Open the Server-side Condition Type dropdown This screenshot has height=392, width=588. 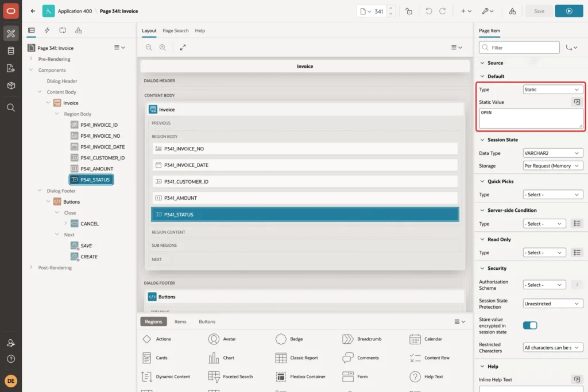tap(544, 224)
